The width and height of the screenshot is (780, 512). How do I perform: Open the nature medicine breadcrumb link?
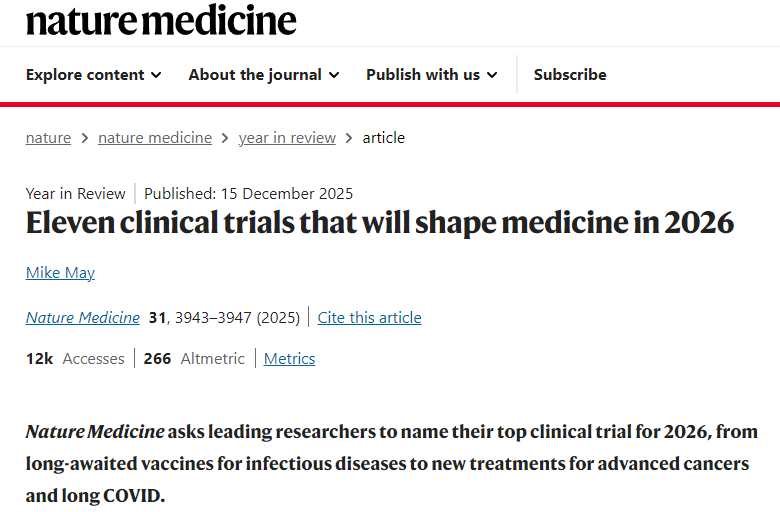(x=155, y=138)
